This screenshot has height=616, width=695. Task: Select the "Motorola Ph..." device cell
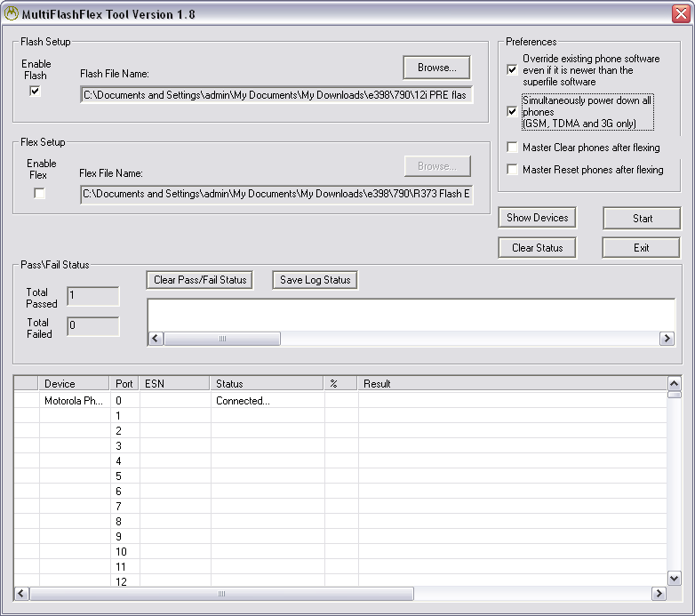(74, 401)
